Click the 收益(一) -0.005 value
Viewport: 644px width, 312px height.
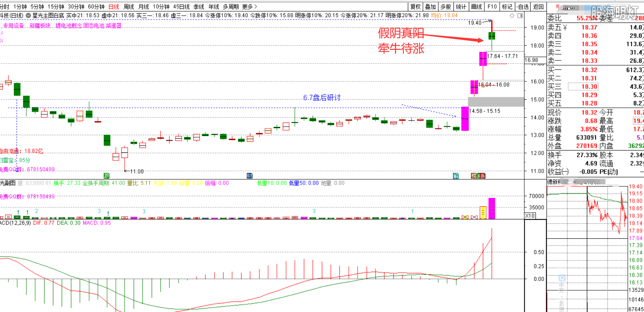pyautogui.click(x=589, y=172)
